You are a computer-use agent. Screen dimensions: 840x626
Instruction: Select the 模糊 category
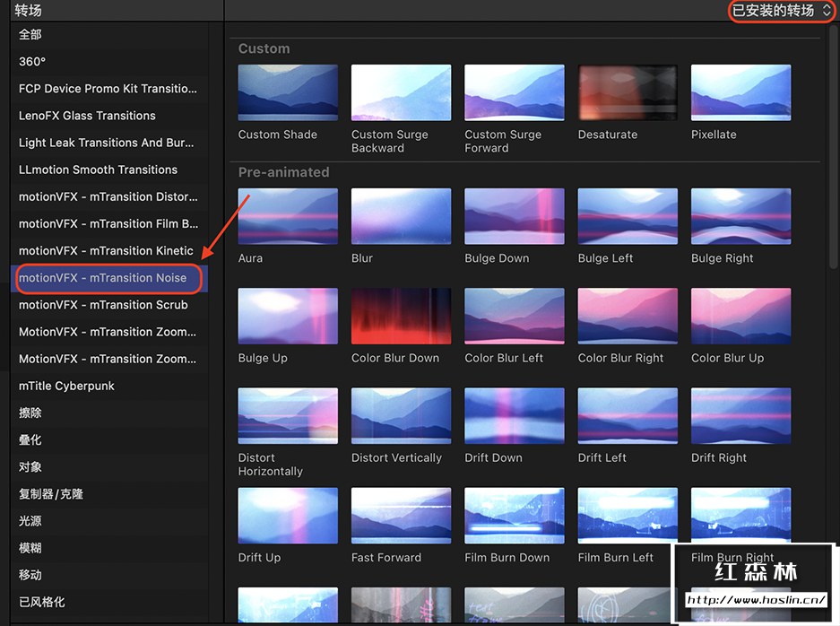click(x=30, y=548)
